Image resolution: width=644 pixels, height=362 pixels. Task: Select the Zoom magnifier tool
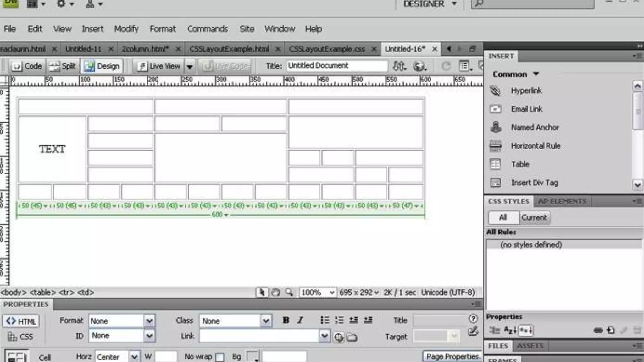point(289,293)
